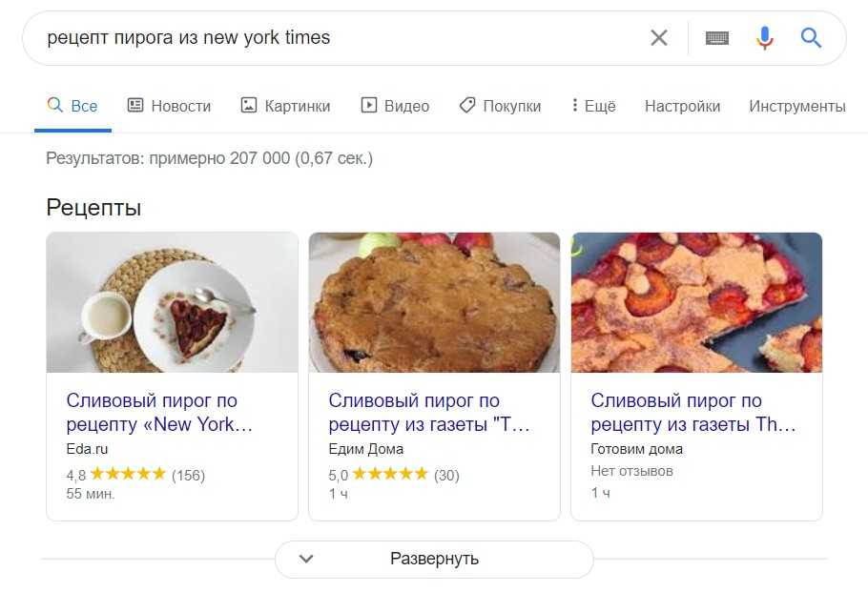
Task: Switch to the Все results tab
Action: pos(73,106)
